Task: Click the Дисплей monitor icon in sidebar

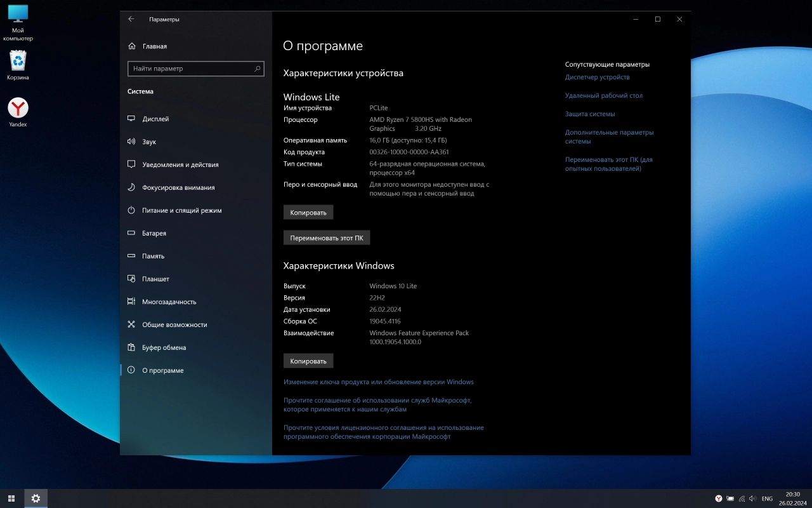Action: pos(131,119)
